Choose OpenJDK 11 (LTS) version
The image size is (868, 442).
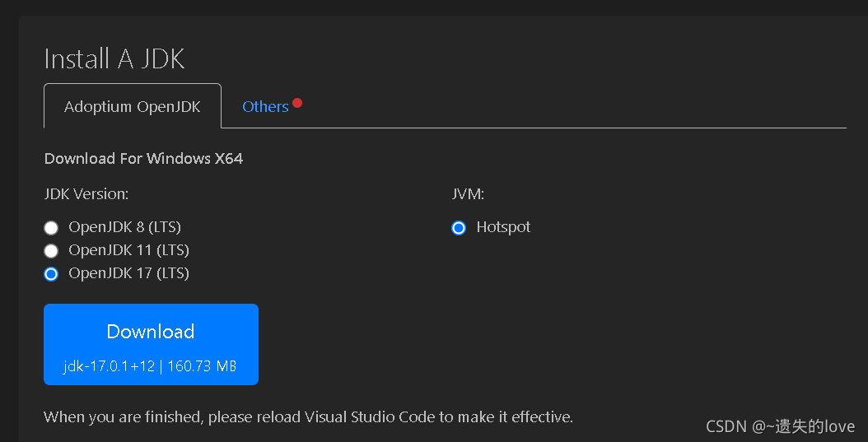(x=51, y=250)
